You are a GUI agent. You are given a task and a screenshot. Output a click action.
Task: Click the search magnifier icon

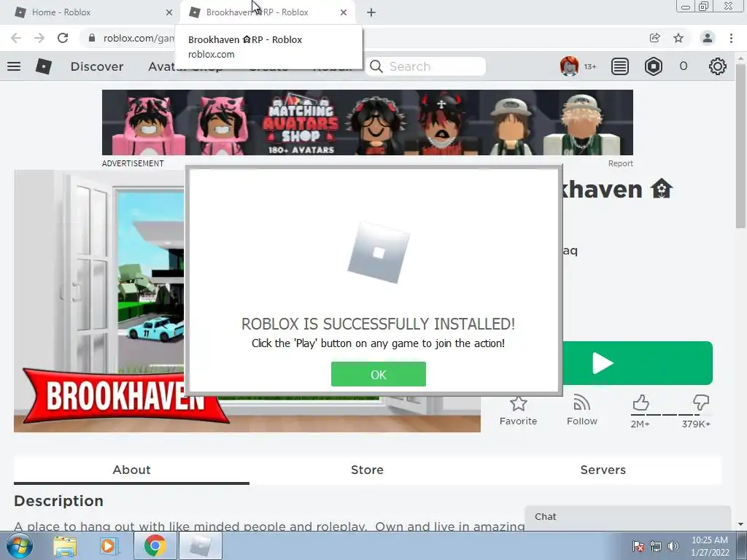pos(376,66)
